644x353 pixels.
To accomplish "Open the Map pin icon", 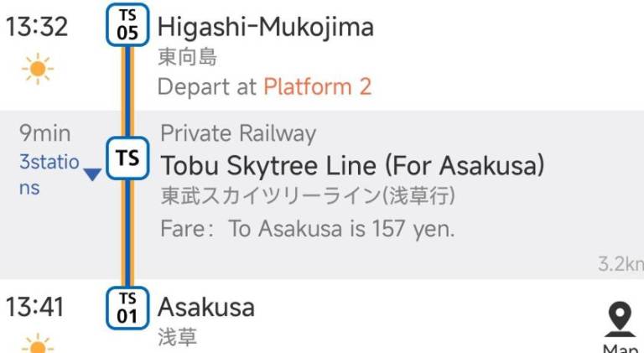I will tap(619, 319).
